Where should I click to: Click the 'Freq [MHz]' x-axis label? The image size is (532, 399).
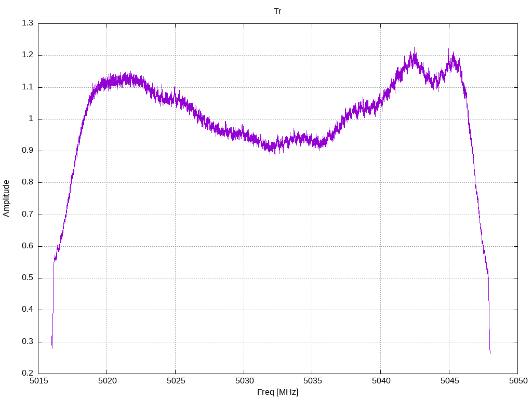pyautogui.click(x=277, y=392)
